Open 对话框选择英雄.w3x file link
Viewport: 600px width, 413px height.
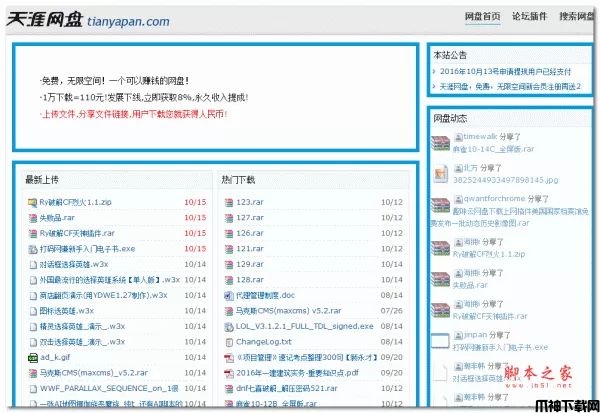74,264
